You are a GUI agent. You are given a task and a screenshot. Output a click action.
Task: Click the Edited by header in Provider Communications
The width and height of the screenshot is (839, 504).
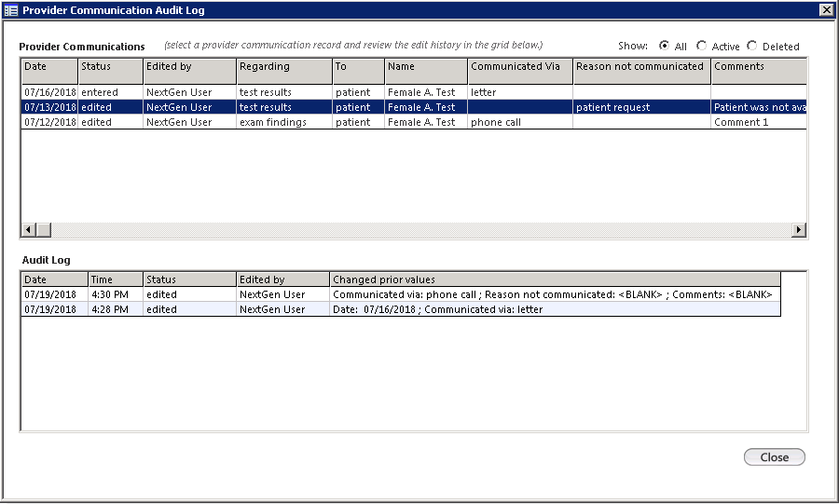(189, 71)
